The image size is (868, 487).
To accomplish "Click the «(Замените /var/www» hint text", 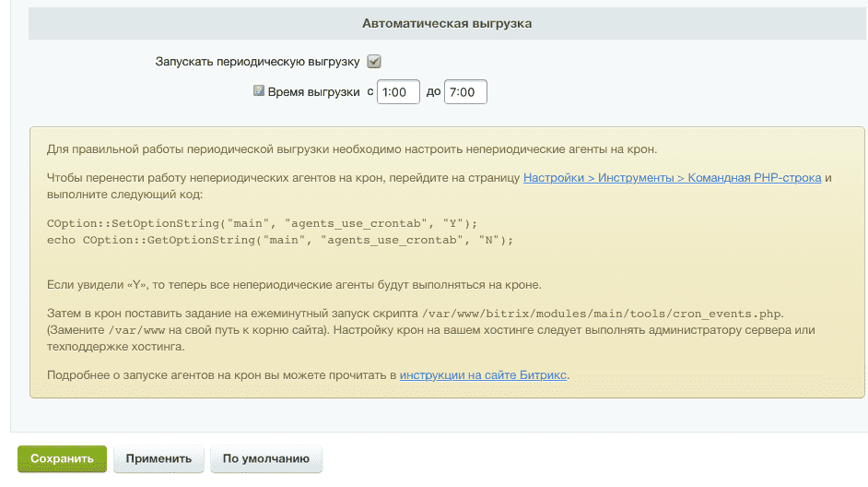I will (x=184, y=330).
